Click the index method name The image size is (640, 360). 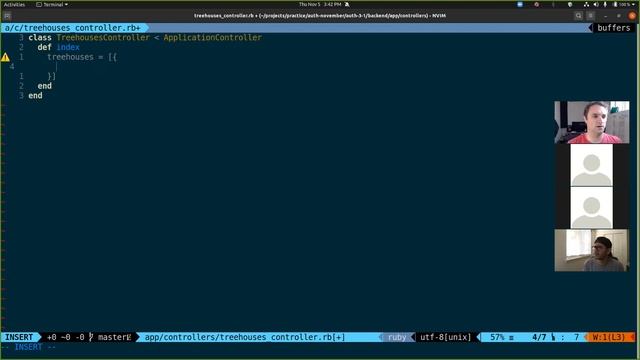68,47
